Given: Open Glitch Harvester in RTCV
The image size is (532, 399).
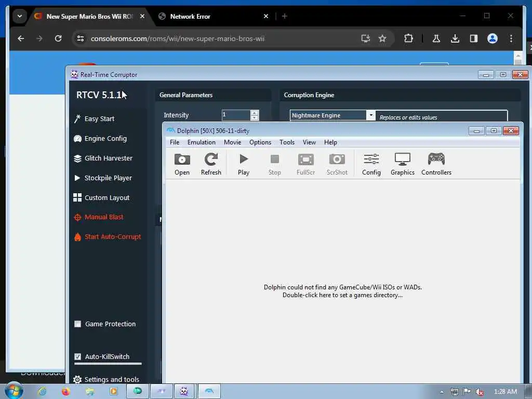Looking at the screenshot, I should [x=103, y=158].
